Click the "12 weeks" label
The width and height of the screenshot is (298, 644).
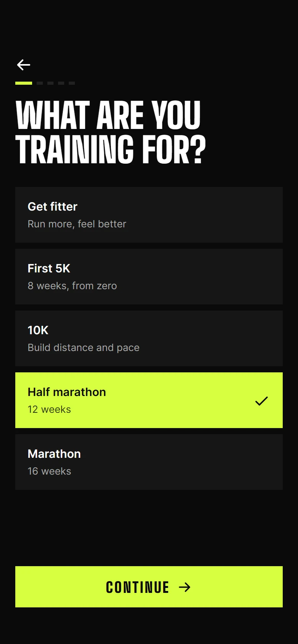click(x=49, y=409)
